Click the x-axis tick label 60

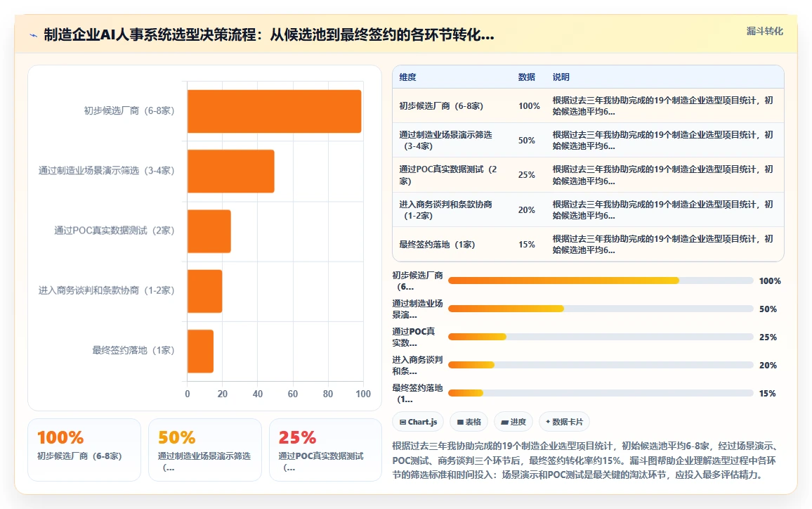click(293, 394)
